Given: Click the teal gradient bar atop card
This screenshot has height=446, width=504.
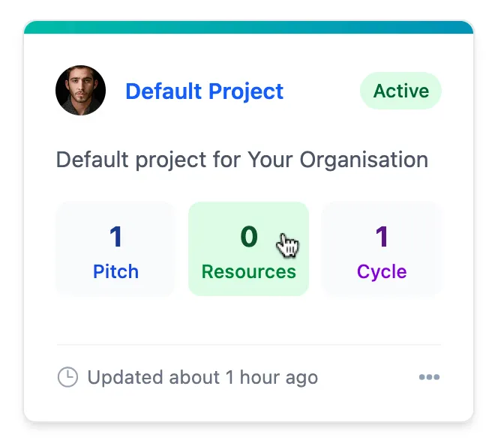Looking at the screenshot, I should coord(248,27).
